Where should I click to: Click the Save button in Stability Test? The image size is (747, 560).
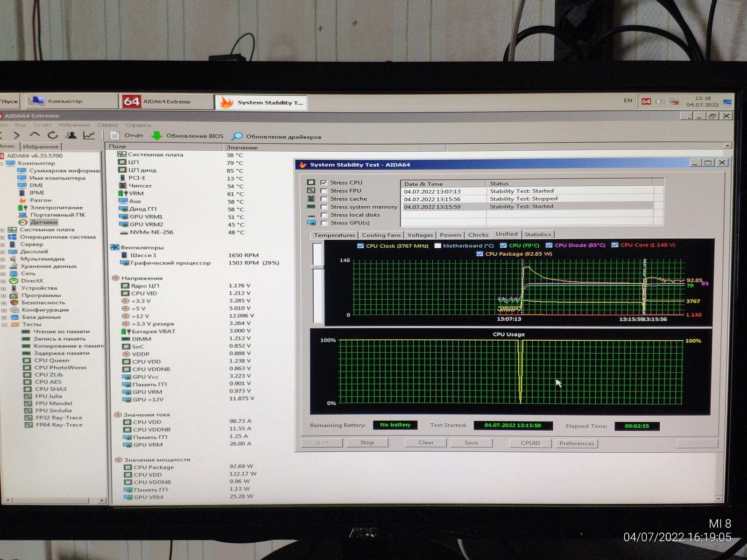[x=471, y=443]
